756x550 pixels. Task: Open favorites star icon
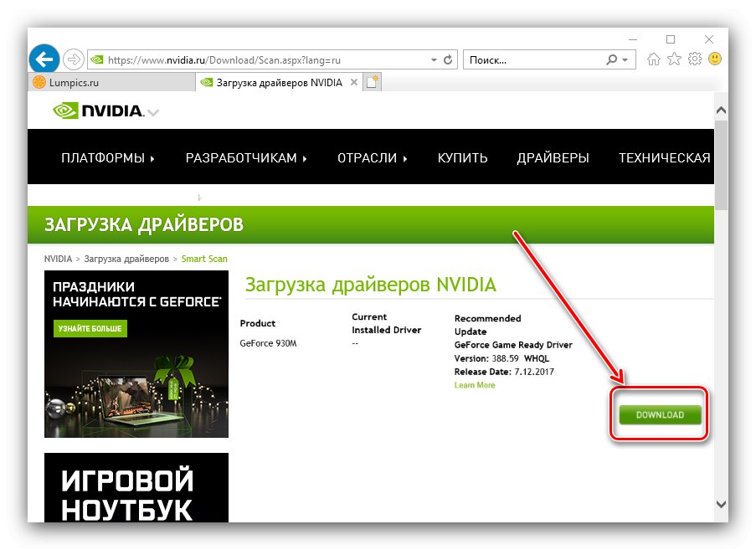tap(674, 59)
